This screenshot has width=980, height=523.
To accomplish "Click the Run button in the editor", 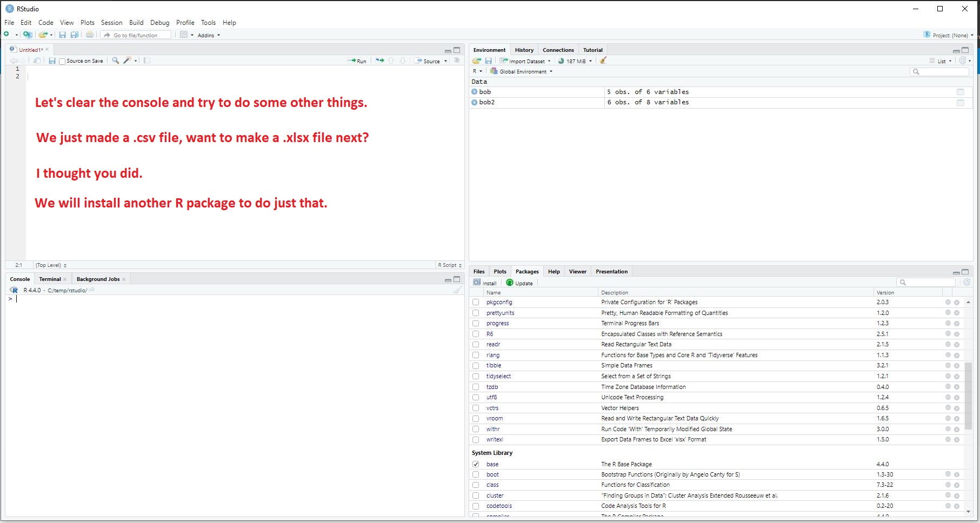I will [x=357, y=61].
